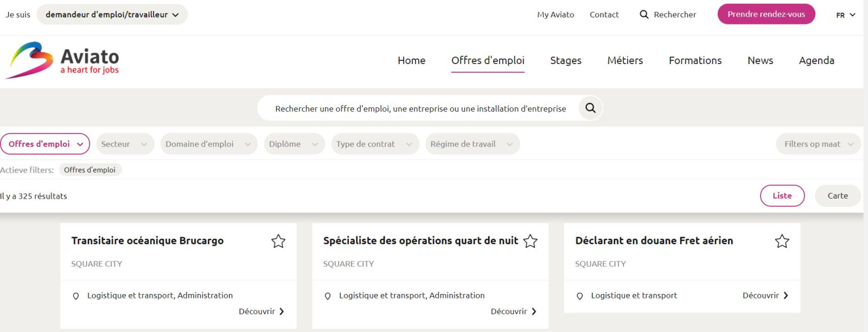Screen dimensions: 868x332
Task: Submit search with round magnifier button
Action: point(590,108)
